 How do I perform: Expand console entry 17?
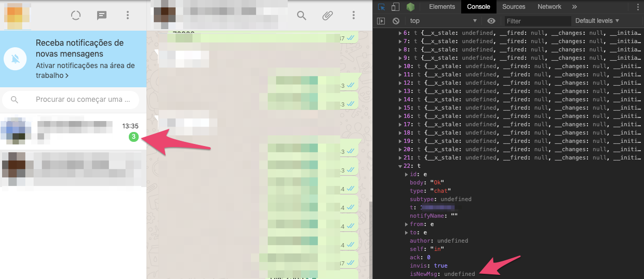pyautogui.click(x=400, y=125)
